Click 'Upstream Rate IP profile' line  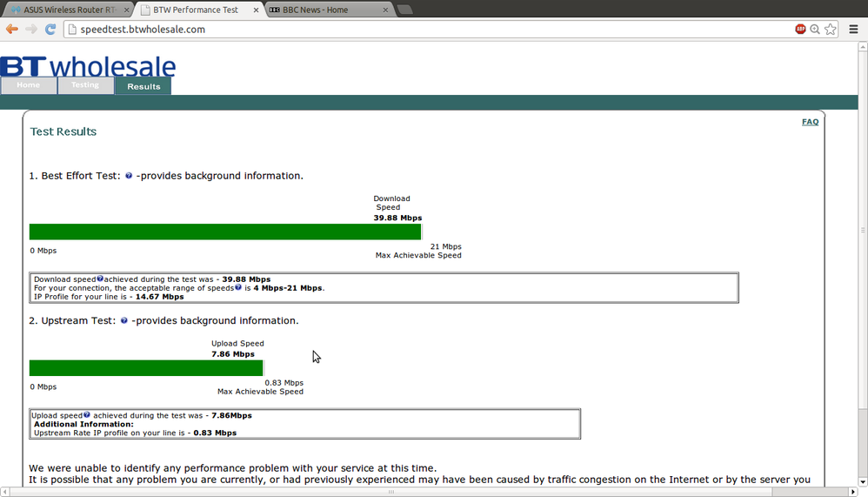pyautogui.click(x=135, y=433)
